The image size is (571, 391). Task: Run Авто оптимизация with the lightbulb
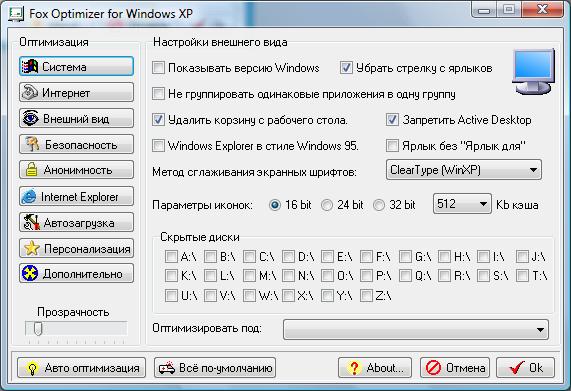81,368
